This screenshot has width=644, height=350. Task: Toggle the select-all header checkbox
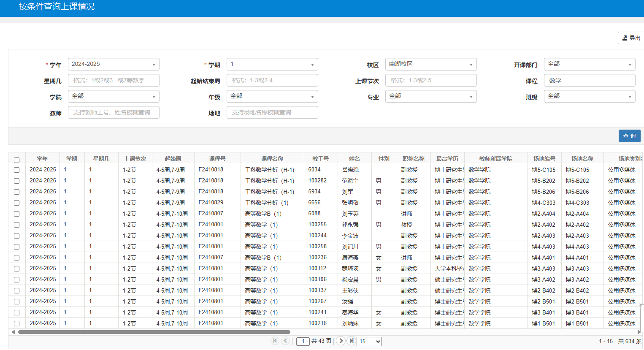[16, 160]
